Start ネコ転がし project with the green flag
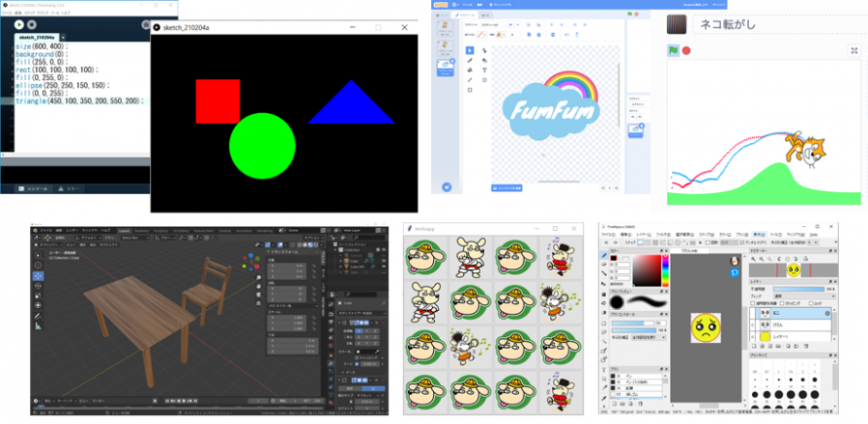 coord(673,51)
